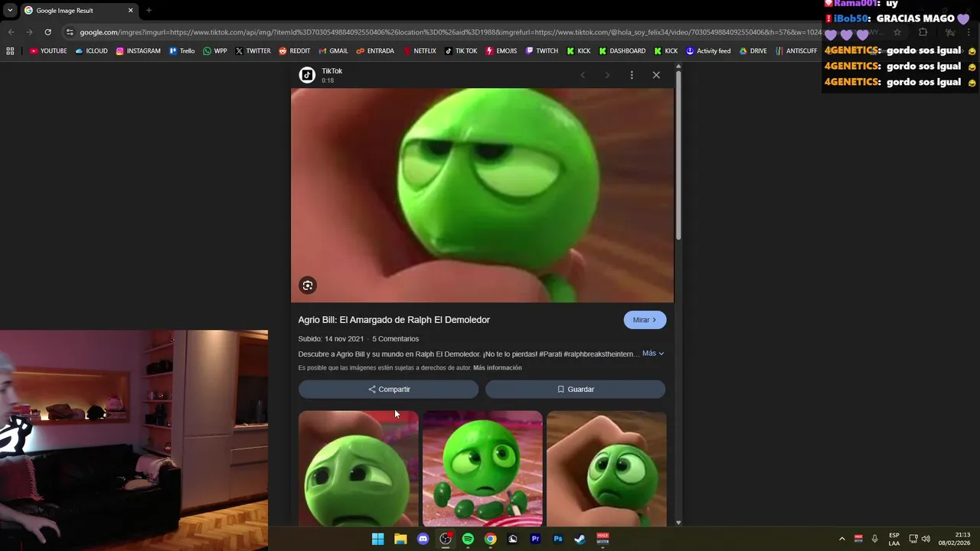Close the image preview panel
The height and width of the screenshot is (551, 980).
tap(656, 75)
